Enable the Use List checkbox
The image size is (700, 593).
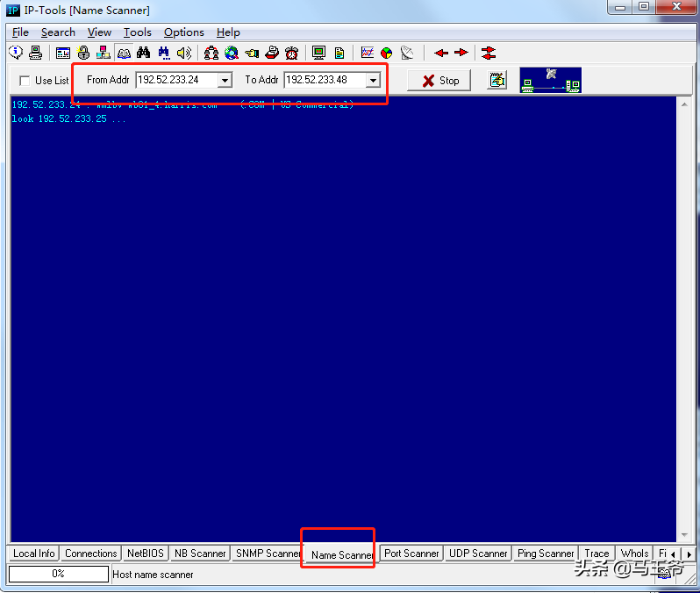point(24,81)
